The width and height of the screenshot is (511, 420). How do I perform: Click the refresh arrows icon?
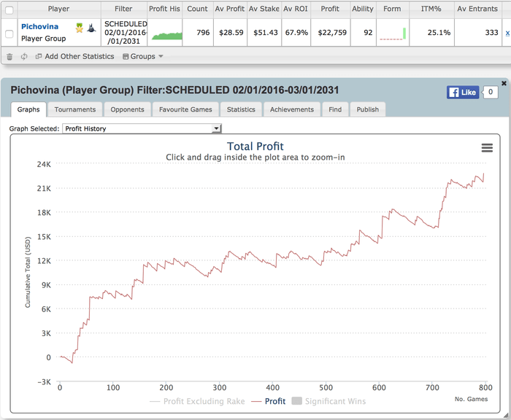coord(24,57)
